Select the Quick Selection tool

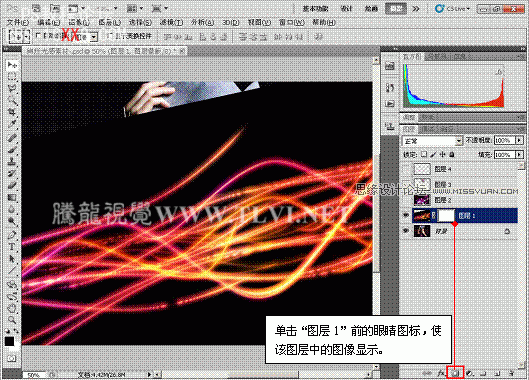12,101
